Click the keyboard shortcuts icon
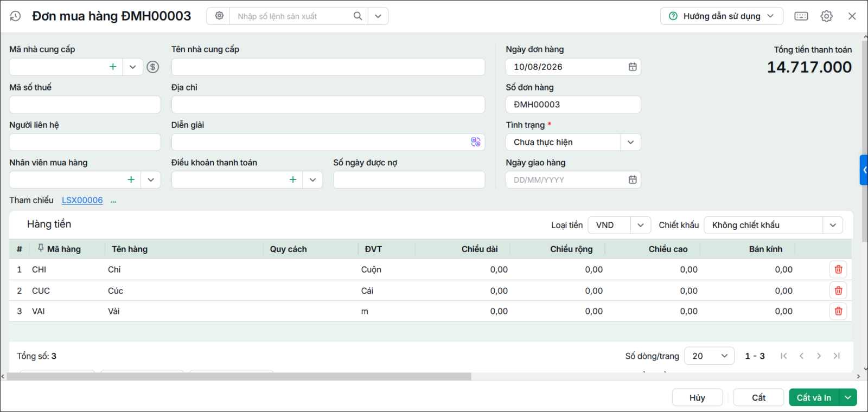The width and height of the screenshot is (868, 412). point(801,16)
